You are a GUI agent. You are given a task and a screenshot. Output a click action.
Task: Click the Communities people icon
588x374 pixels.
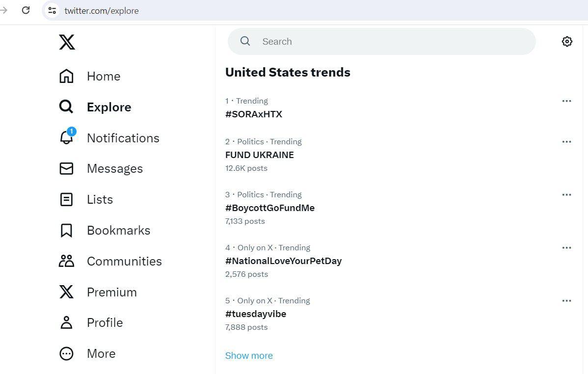coord(66,261)
